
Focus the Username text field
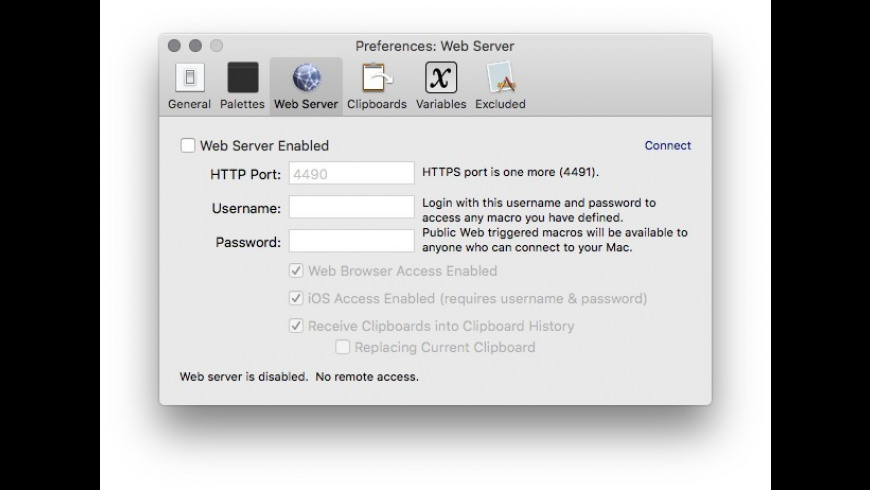[351, 208]
